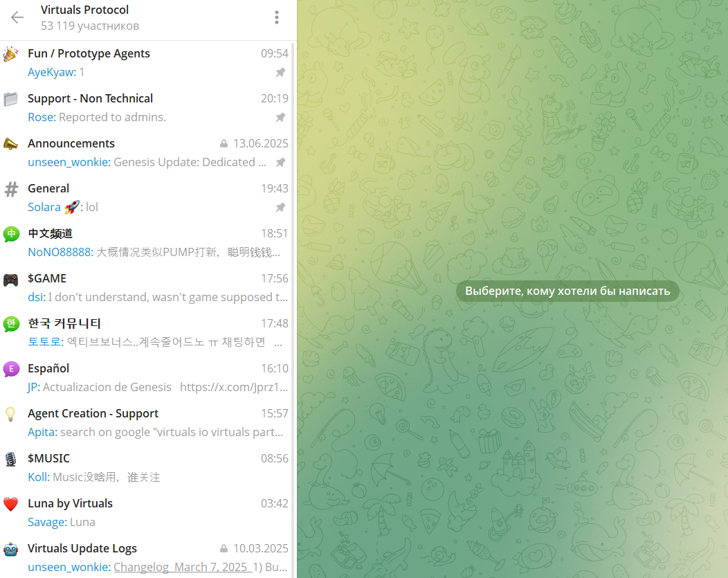Screen dimensions: 728x578
Task: Open the Announcements topic
Action: click(x=146, y=153)
